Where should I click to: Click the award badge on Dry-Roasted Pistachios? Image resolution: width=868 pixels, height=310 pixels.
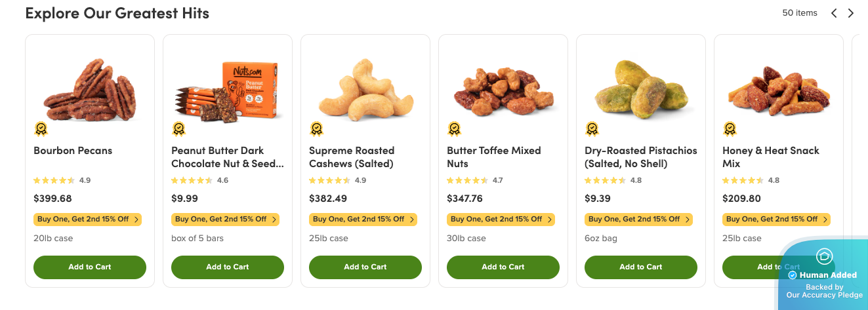592,129
